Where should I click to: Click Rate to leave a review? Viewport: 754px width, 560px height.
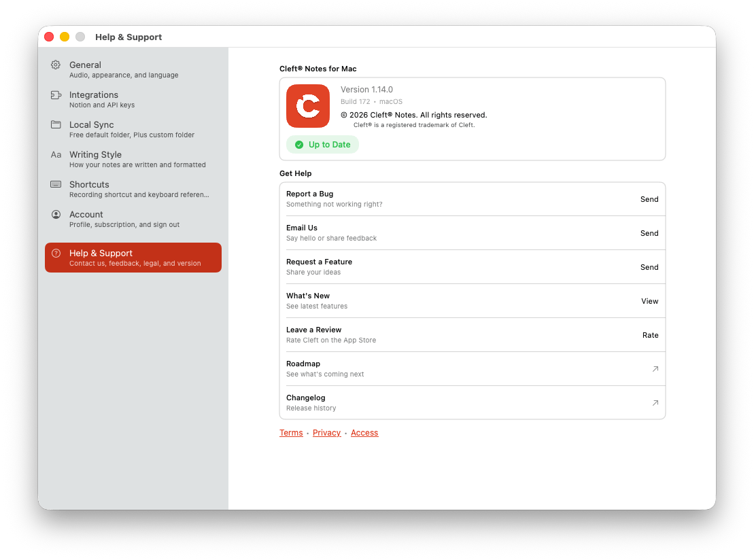click(650, 335)
